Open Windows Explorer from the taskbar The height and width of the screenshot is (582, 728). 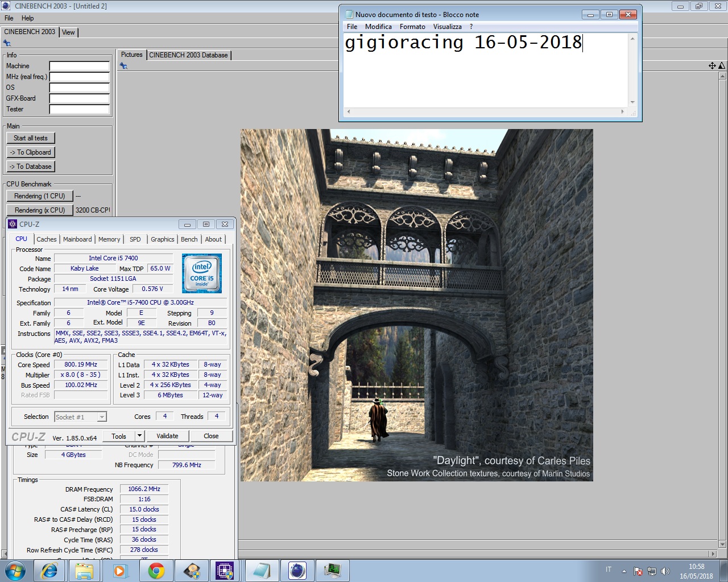point(84,571)
